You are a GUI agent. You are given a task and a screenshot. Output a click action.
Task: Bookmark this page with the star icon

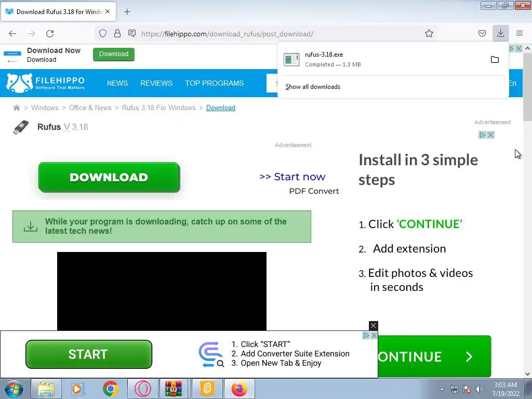pos(429,33)
